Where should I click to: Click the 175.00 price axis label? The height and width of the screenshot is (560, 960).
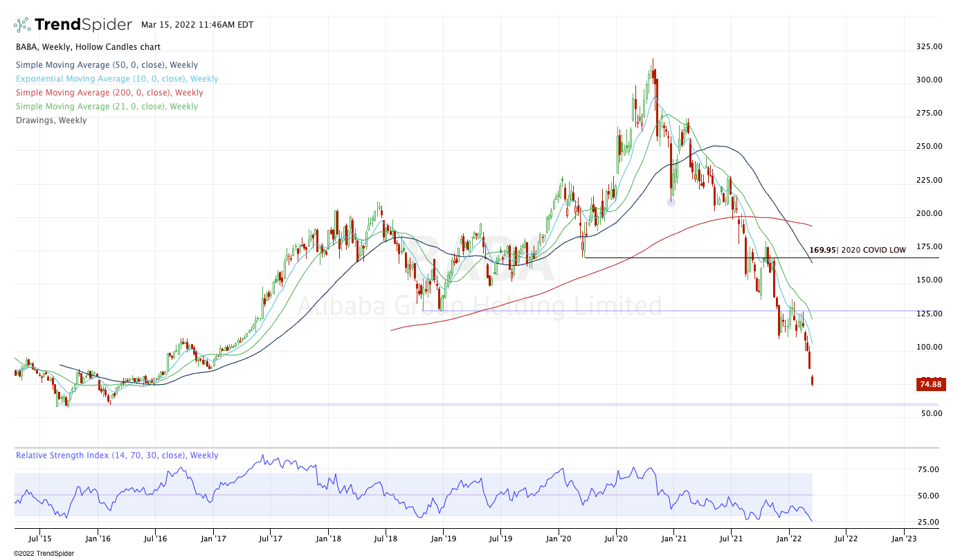928,246
